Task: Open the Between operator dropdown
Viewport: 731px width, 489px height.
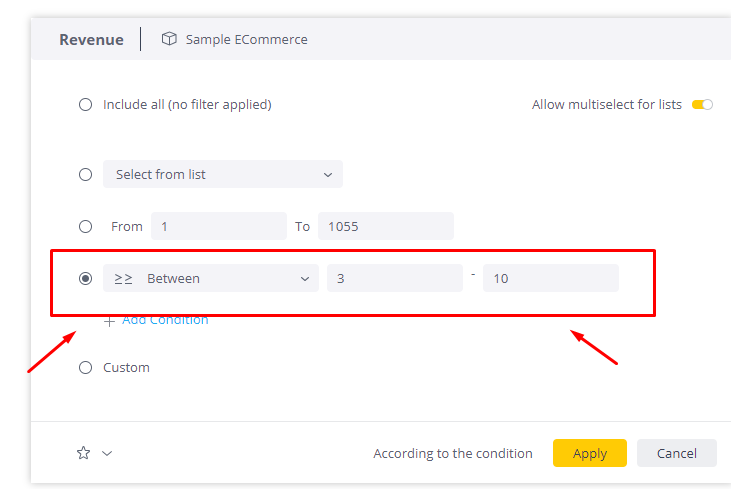Action: point(211,278)
